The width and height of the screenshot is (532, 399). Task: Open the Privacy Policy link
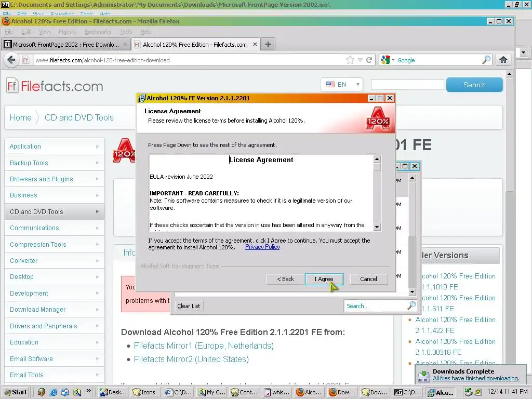click(262, 247)
